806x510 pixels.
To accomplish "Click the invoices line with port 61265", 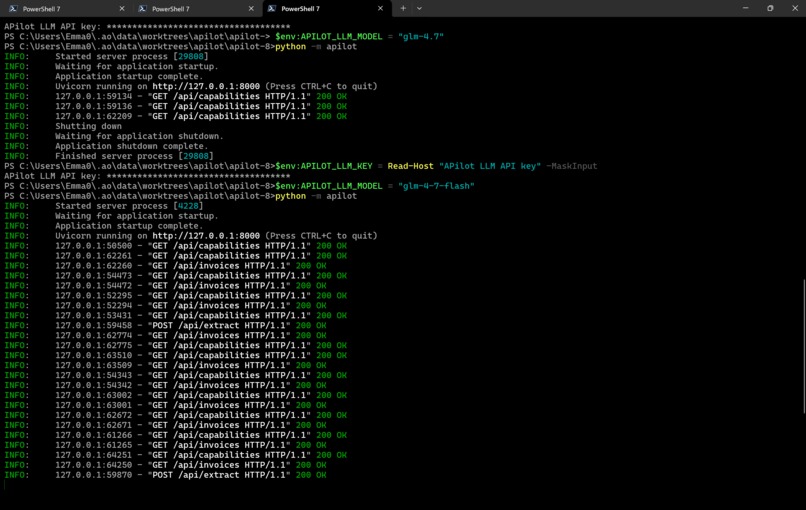I will [x=165, y=445].
